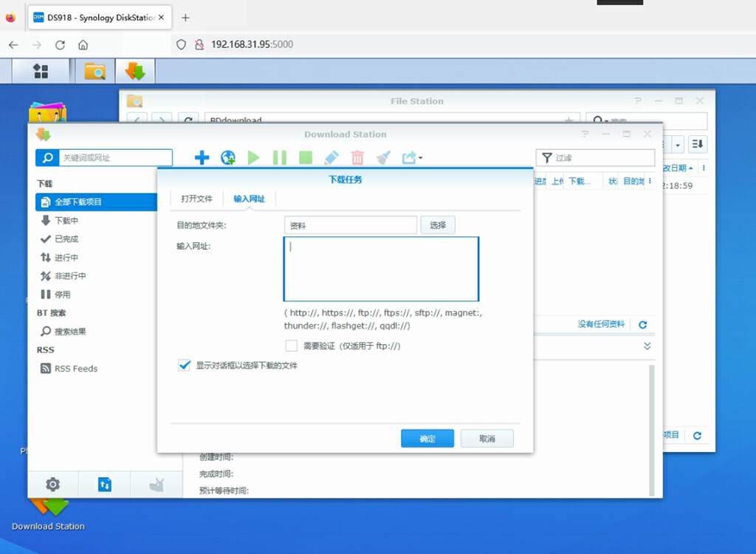Open File Station column options menu

[x=704, y=168]
